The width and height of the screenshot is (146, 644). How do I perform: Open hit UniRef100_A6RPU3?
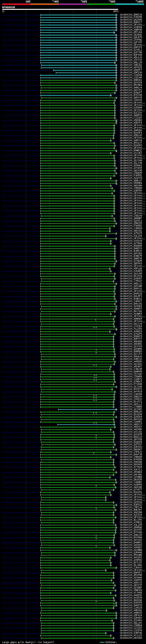(131, 115)
